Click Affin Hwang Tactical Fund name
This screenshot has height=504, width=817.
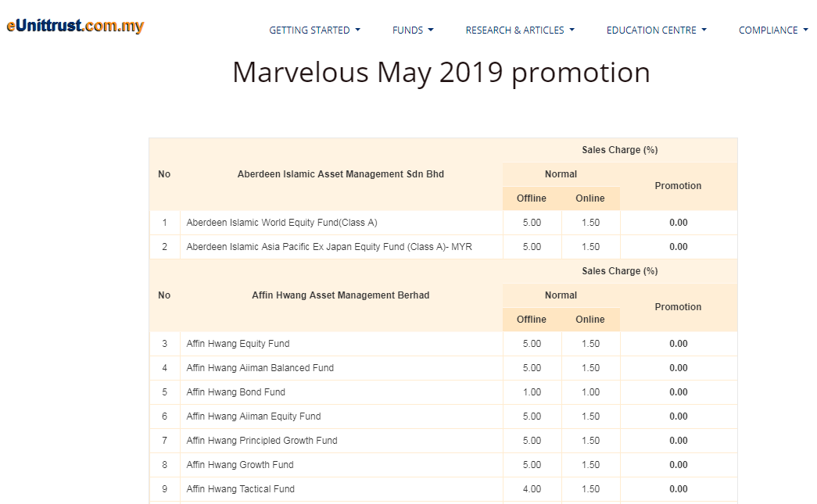coord(241,489)
